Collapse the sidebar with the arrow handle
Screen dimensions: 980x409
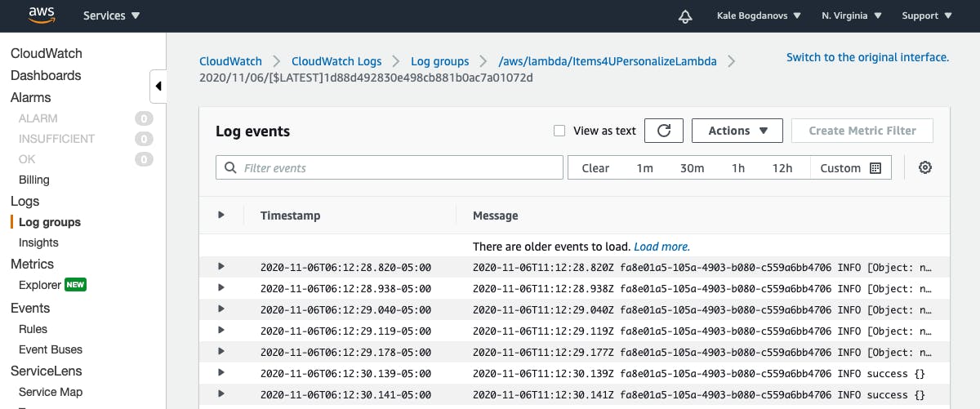point(158,86)
